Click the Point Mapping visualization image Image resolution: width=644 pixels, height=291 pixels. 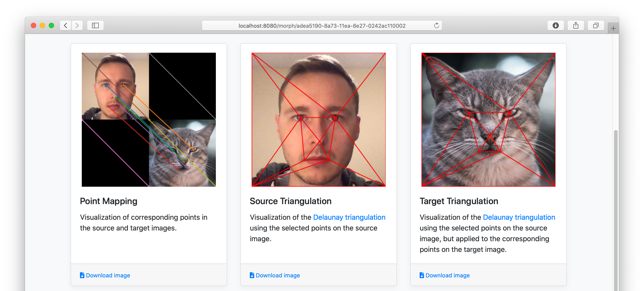coord(149,120)
